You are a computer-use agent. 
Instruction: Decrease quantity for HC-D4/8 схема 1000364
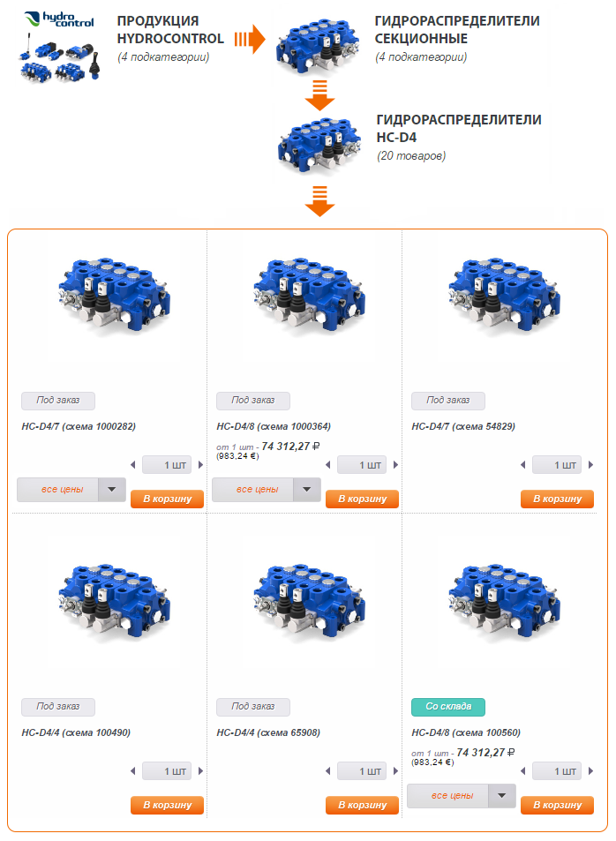pos(327,465)
